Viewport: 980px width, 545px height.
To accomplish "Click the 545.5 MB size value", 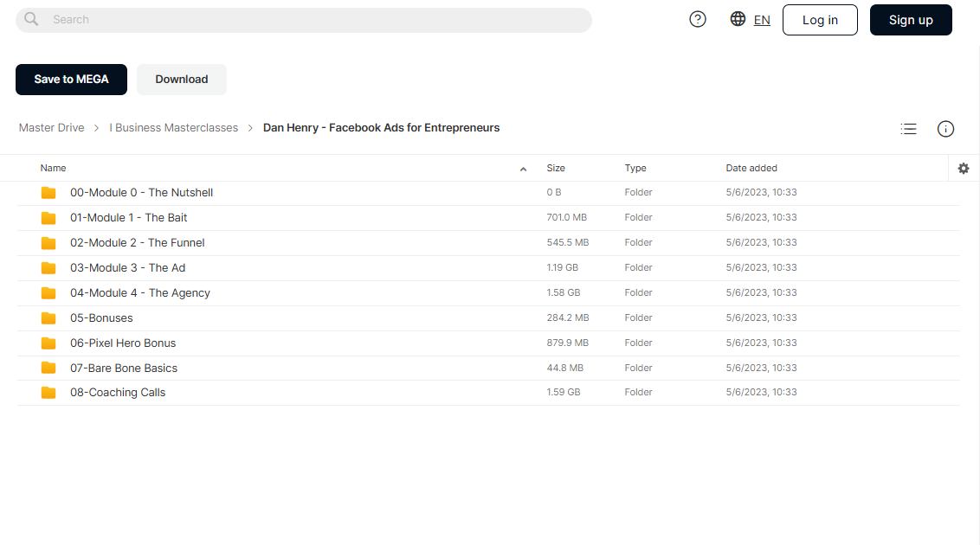I will (568, 242).
